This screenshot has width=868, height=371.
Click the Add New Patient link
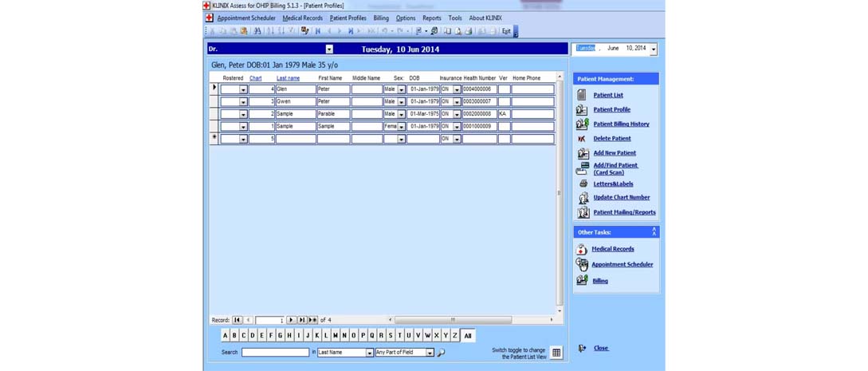[x=615, y=153]
